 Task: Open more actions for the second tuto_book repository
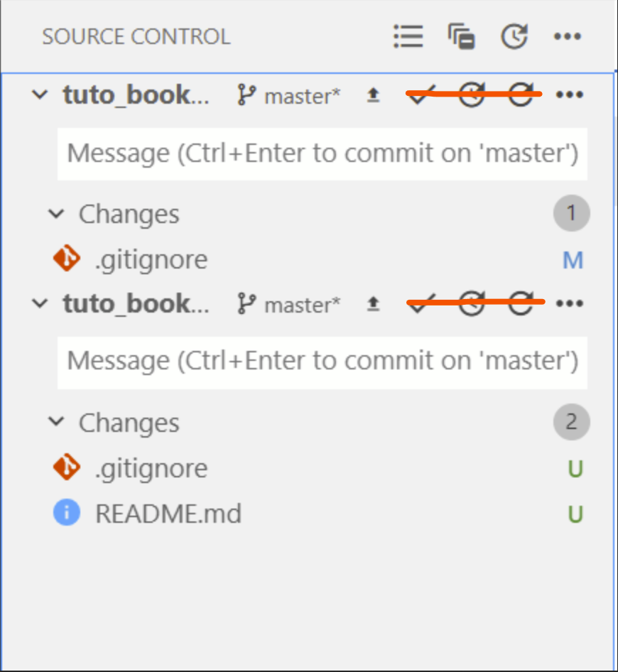pos(570,303)
